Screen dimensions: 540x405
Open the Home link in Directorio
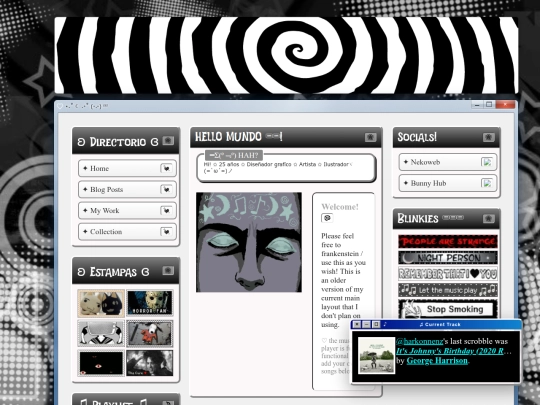click(127, 168)
